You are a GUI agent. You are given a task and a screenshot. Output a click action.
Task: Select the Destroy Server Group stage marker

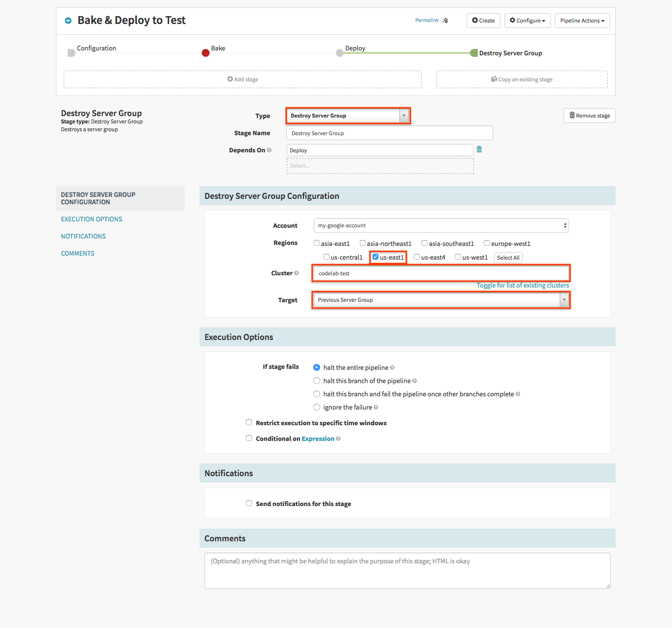[x=474, y=53]
